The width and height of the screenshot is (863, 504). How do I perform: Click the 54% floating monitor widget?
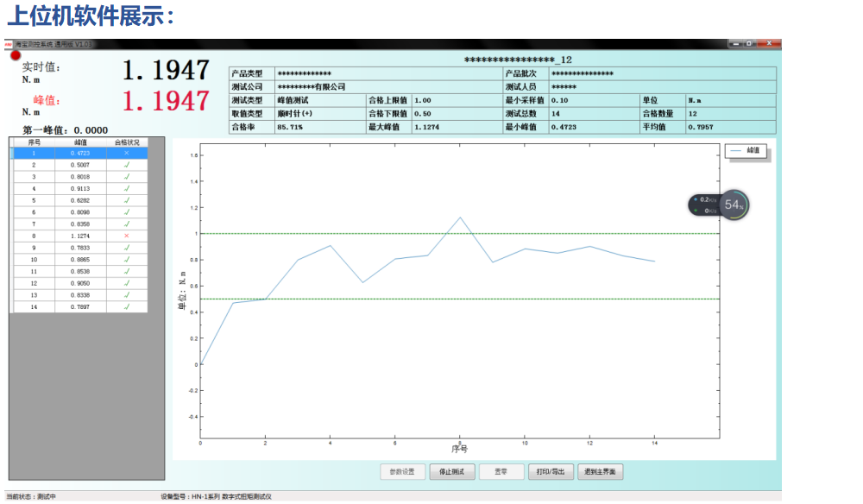(734, 205)
